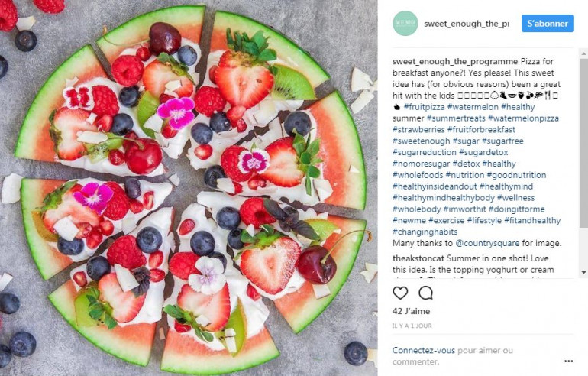588x376 pixels.
Task: Click the heart like icon
Action: 400,293
